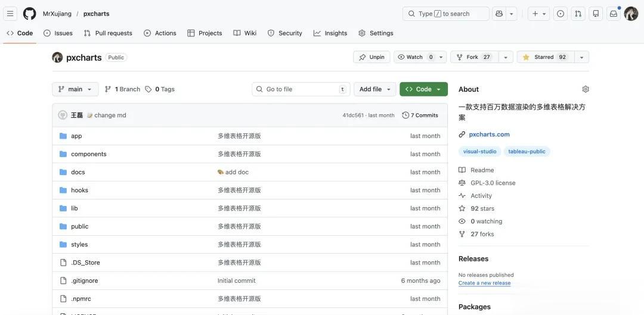Open MrXujiang owner profile link

(x=57, y=14)
